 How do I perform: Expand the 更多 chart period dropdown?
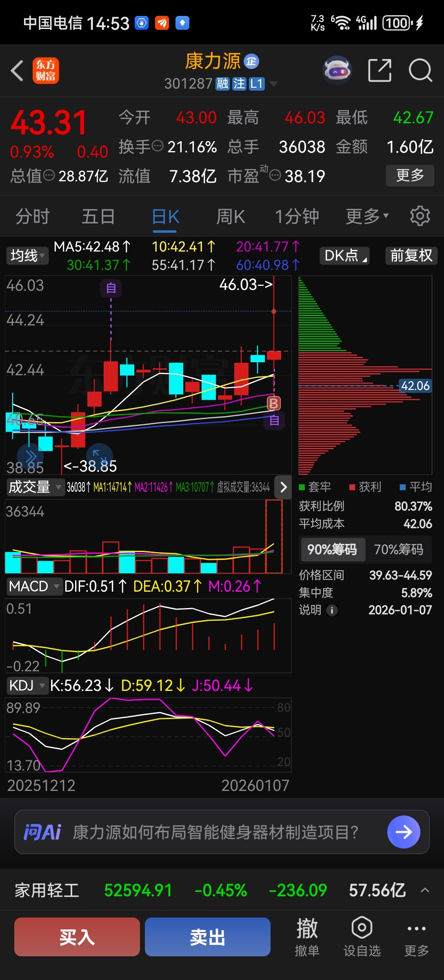click(367, 216)
